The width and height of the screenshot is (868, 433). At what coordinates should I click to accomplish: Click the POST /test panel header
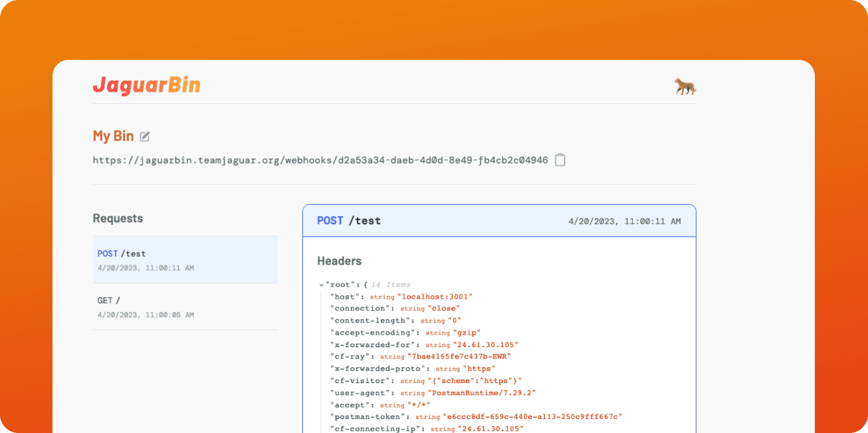(x=499, y=221)
